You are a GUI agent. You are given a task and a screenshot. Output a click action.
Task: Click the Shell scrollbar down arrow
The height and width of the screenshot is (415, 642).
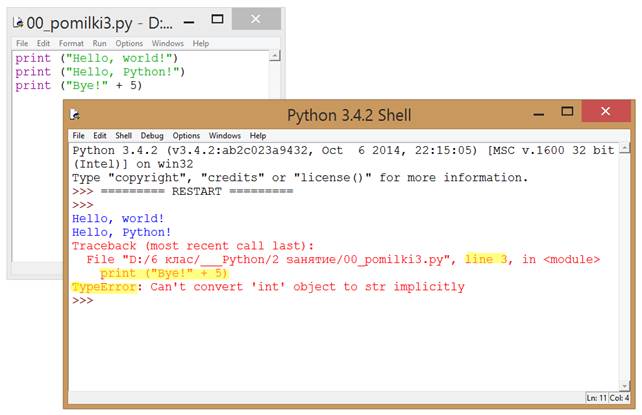point(624,386)
